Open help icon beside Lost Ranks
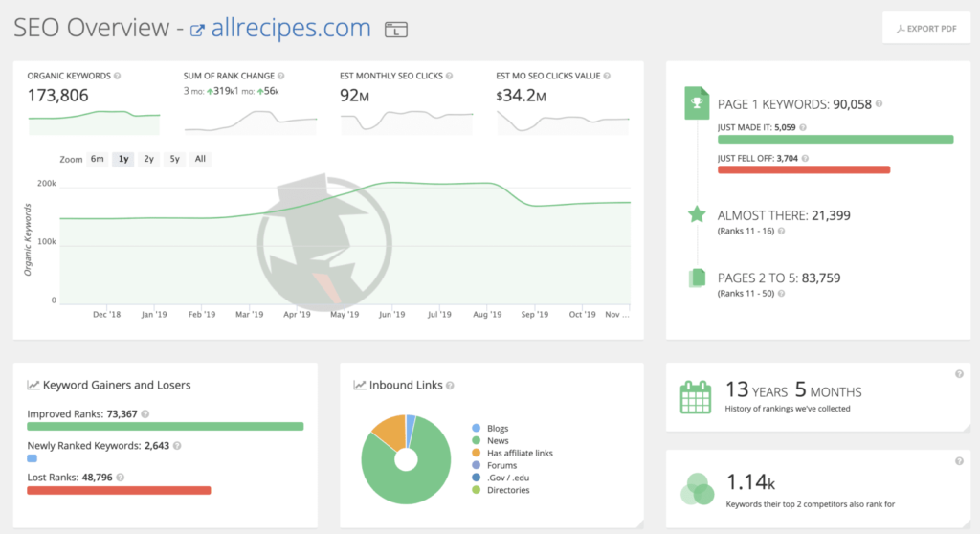980x534 pixels. pyautogui.click(x=120, y=478)
